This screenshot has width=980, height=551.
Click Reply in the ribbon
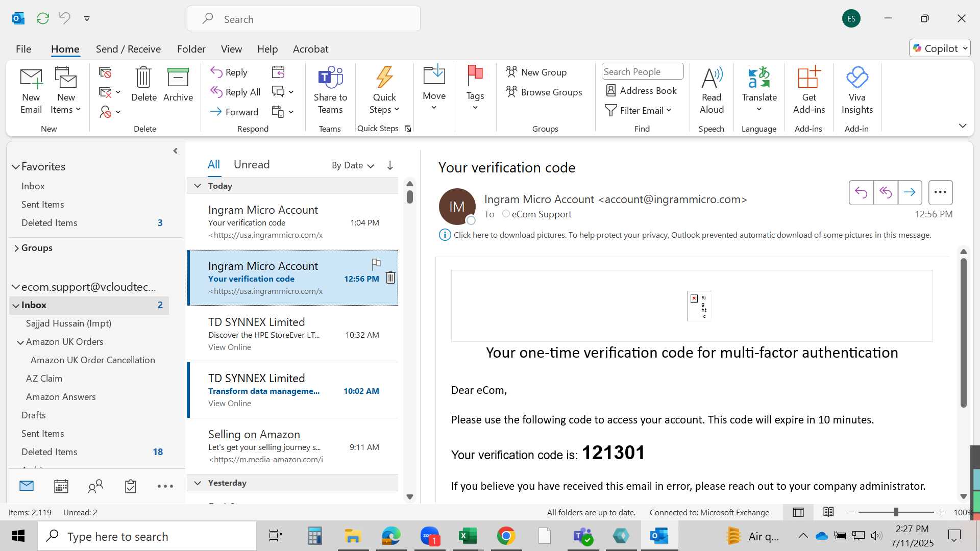click(x=229, y=72)
